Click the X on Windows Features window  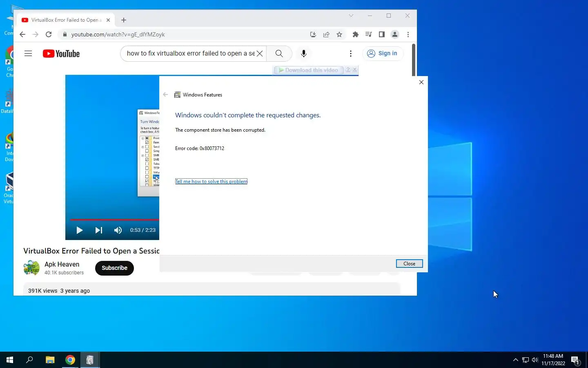(x=421, y=82)
